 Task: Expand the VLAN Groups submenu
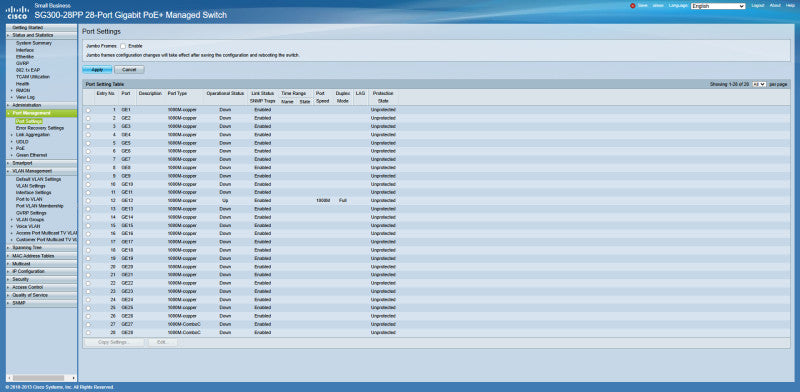30,219
